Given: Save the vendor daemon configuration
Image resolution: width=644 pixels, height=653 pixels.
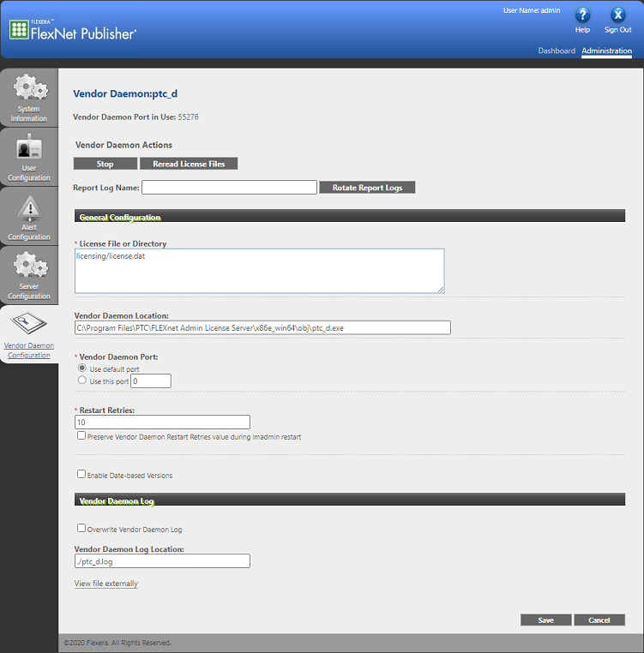Looking at the screenshot, I should tap(545, 620).
